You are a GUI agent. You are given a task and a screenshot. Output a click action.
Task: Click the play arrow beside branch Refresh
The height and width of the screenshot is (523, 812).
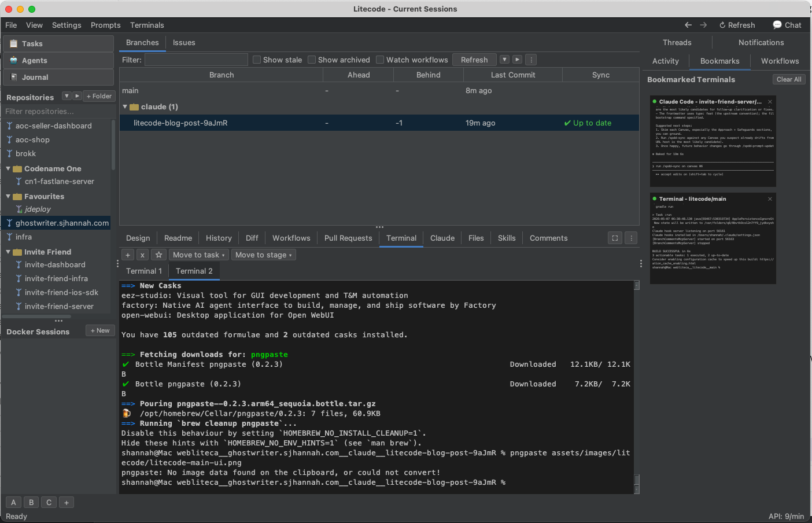click(x=517, y=60)
